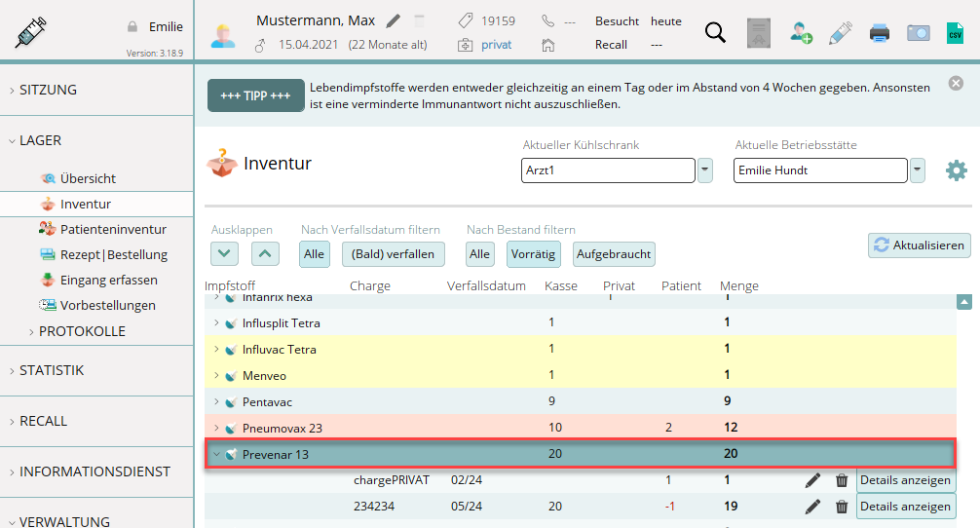Click the phone icon in patient header
980x528 pixels.
(548, 21)
